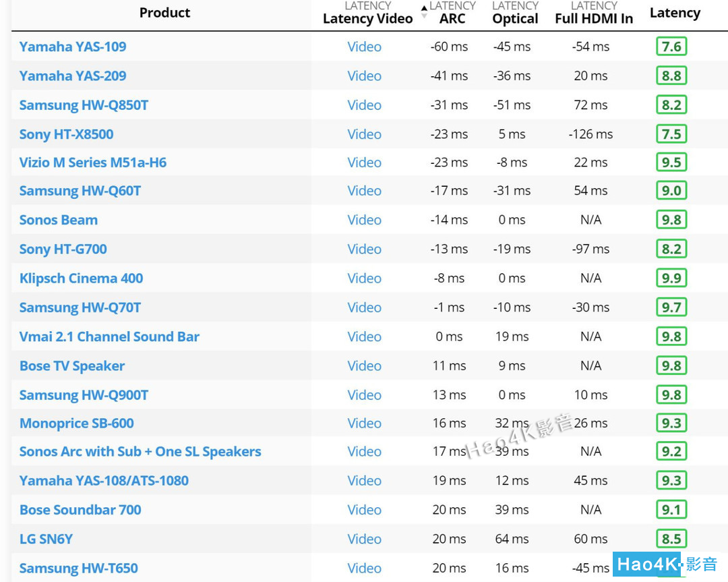The width and height of the screenshot is (728, 582).
Task: Play Video link for Samsung HW-Q850T
Action: point(365,105)
